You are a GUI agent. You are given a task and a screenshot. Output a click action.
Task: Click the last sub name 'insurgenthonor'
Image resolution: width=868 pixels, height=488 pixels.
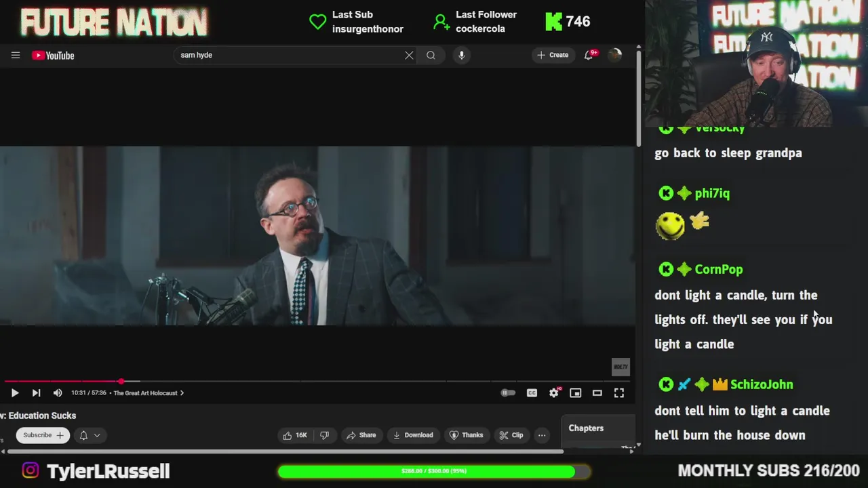368,29
